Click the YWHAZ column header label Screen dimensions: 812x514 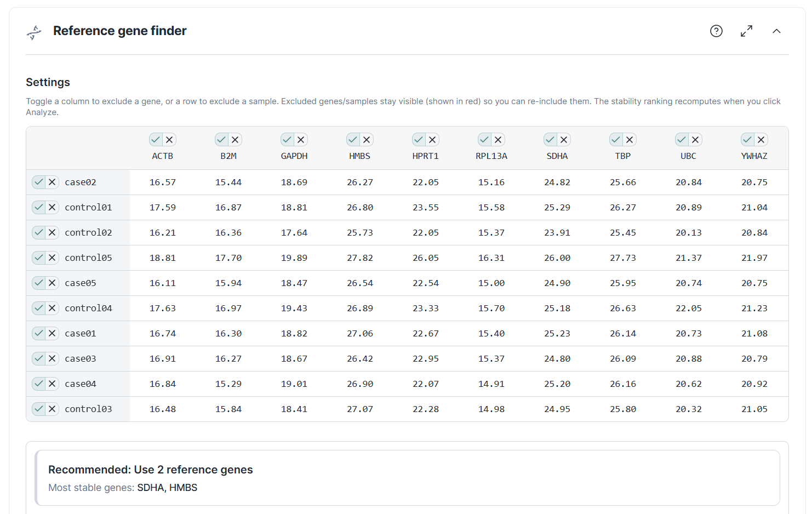(754, 156)
